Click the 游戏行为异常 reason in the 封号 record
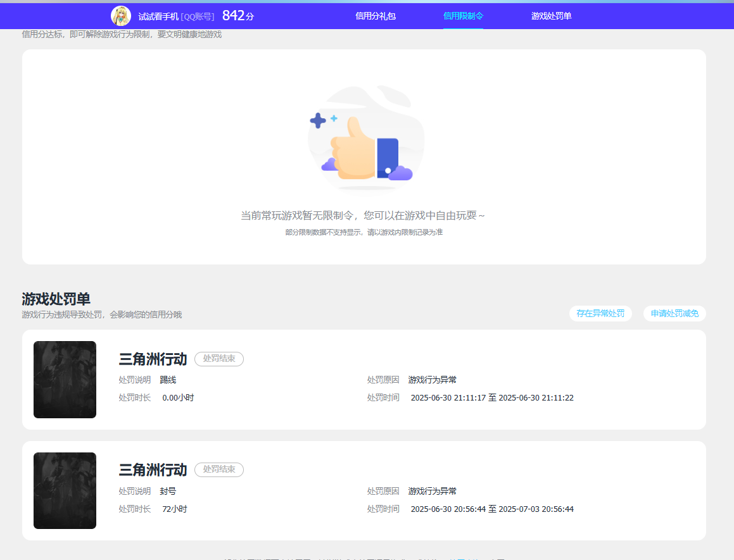This screenshot has height=560, width=734. point(432,491)
